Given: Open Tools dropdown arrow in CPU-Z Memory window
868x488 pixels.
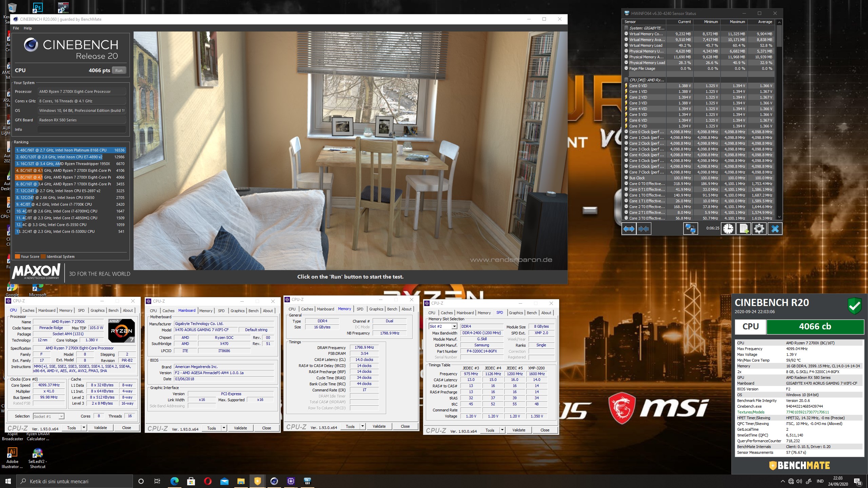Looking at the screenshot, I should (x=362, y=426).
